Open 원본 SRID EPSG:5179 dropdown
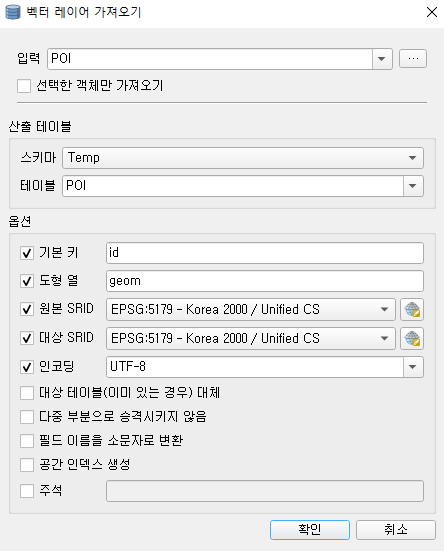 [251, 310]
